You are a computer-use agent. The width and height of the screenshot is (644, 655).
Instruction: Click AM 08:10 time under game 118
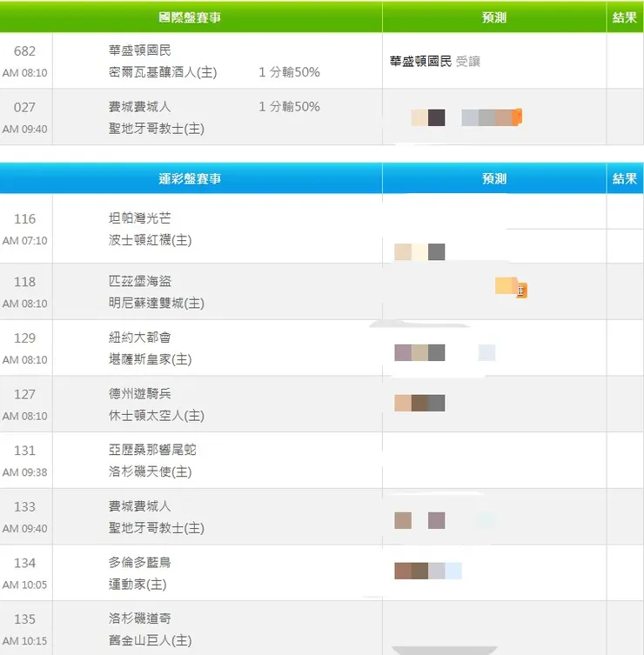coord(24,304)
